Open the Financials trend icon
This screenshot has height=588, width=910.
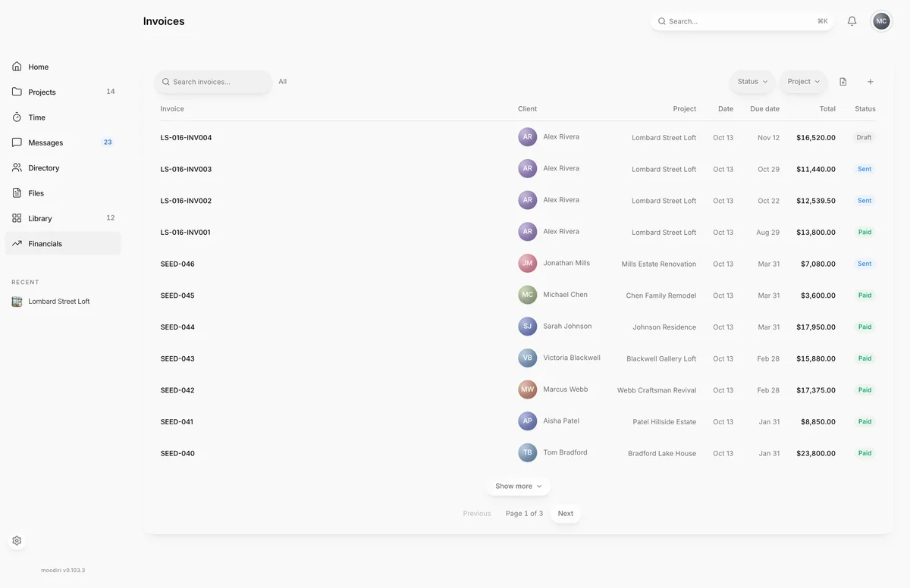click(17, 243)
